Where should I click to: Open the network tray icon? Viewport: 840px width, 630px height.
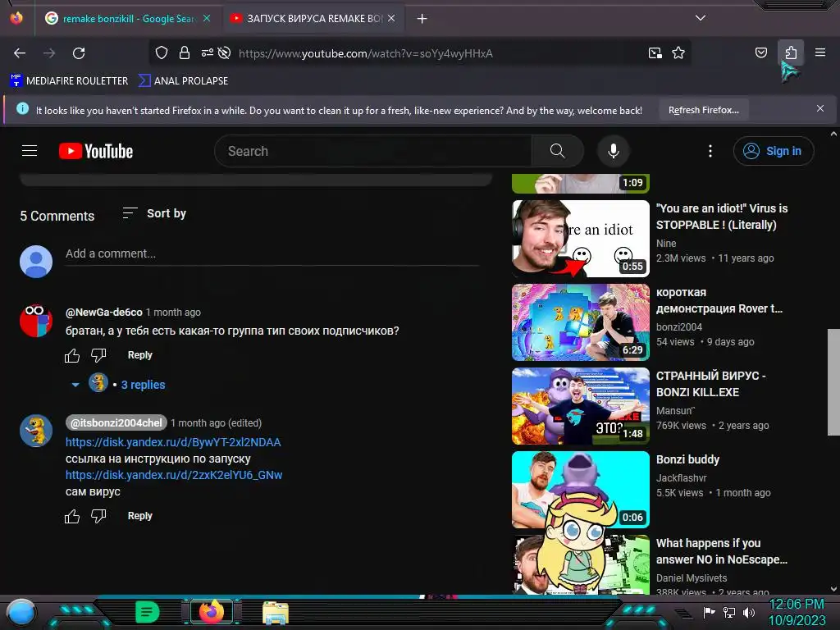click(x=729, y=612)
